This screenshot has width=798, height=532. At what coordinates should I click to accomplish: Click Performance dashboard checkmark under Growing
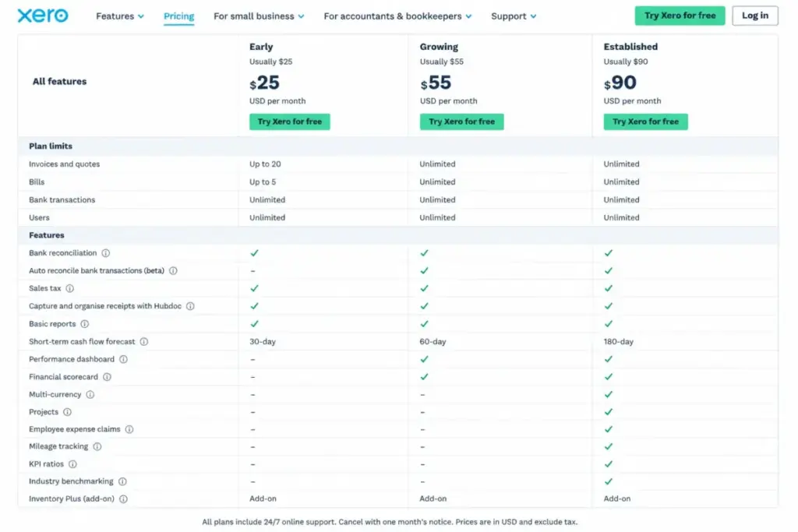[424, 359]
